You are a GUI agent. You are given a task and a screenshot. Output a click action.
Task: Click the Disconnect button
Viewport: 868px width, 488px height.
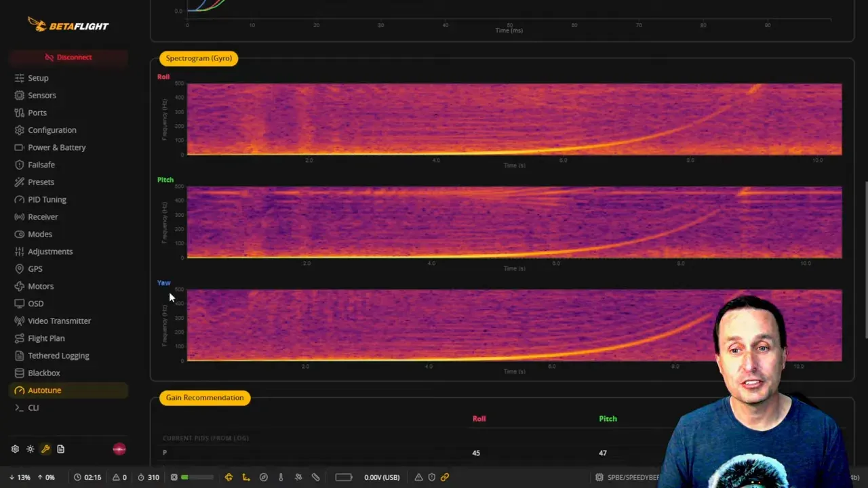(x=68, y=57)
